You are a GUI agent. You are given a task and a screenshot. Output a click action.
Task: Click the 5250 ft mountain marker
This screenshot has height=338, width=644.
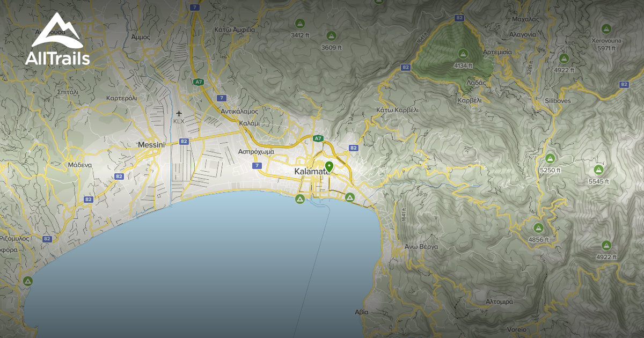550,158
